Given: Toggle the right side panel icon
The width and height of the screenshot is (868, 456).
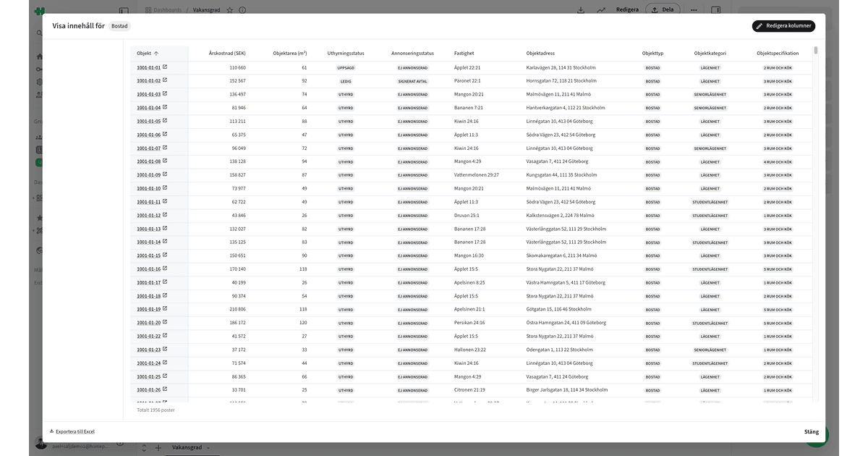Looking at the screenshot, I should coord(716,9).
